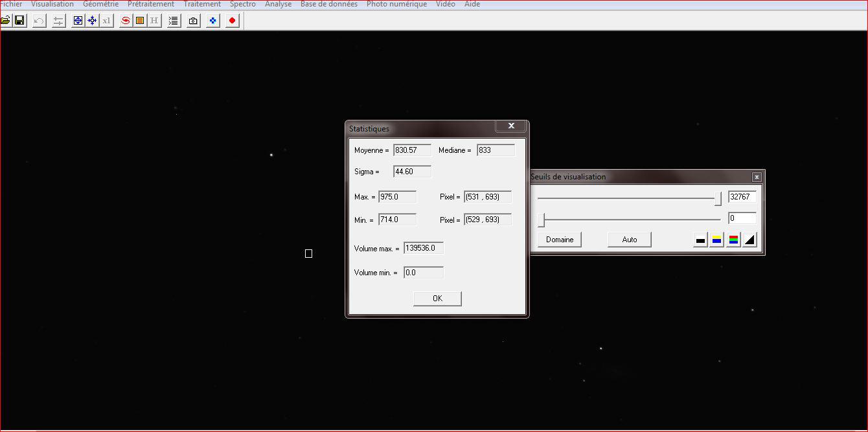The width and height of the screenshot is (868, 432).
Task: Click the grey H toolbar icon
Action: (154, 21)
